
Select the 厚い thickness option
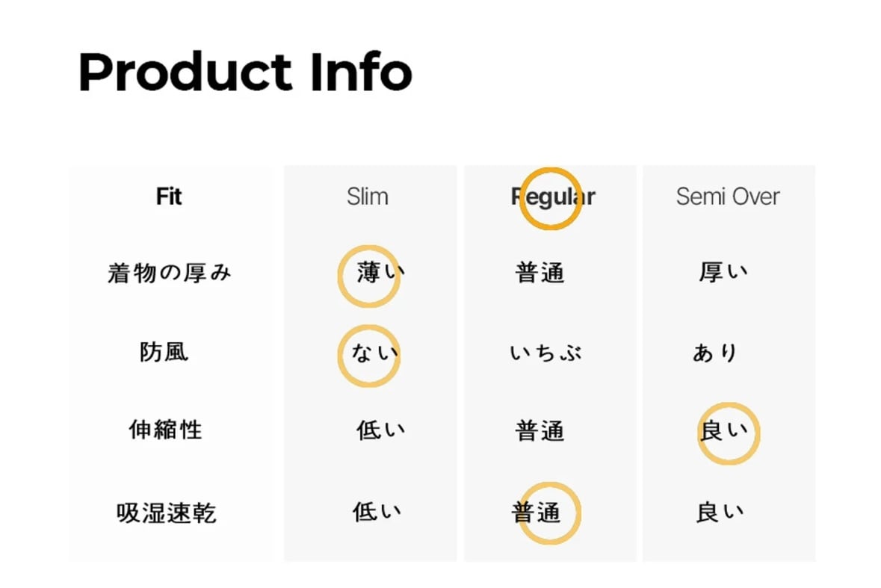point(723,273)
